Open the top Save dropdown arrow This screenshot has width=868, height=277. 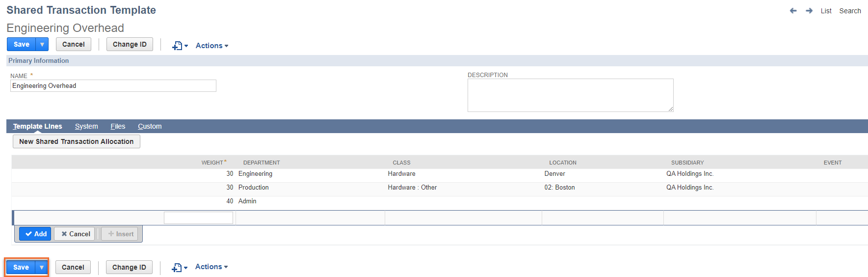coord(42,44)
